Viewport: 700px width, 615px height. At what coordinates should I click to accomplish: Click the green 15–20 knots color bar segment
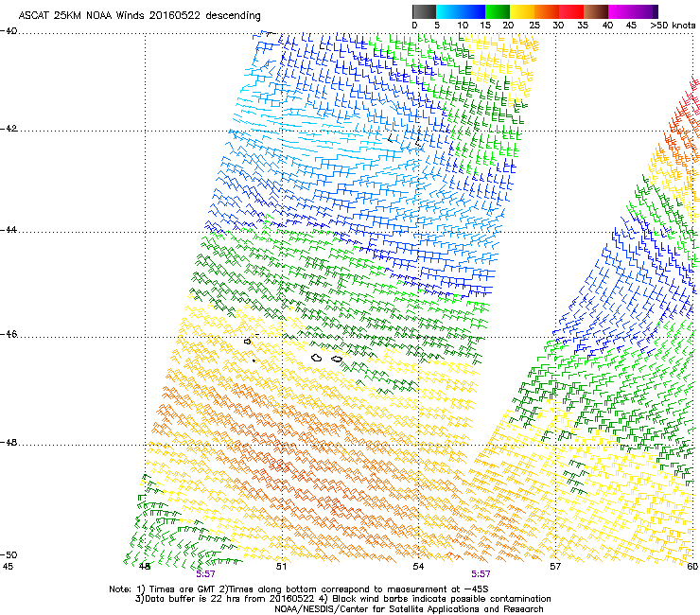(x=498, y=11)
